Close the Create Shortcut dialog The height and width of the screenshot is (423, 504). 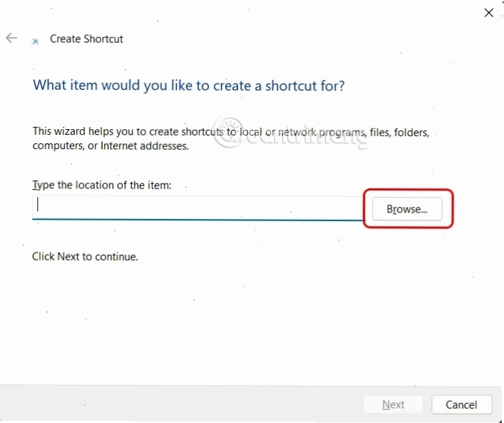488,13
